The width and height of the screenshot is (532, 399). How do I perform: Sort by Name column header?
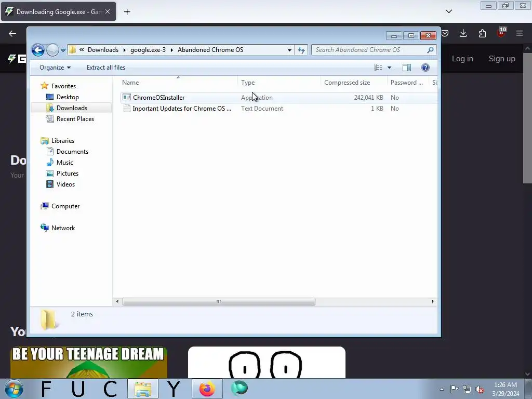tap(178, 83)
